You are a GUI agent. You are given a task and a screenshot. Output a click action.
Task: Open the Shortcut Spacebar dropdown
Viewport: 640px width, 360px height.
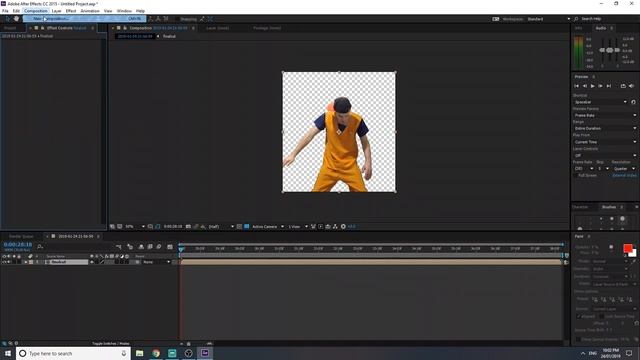coord(600,102)
